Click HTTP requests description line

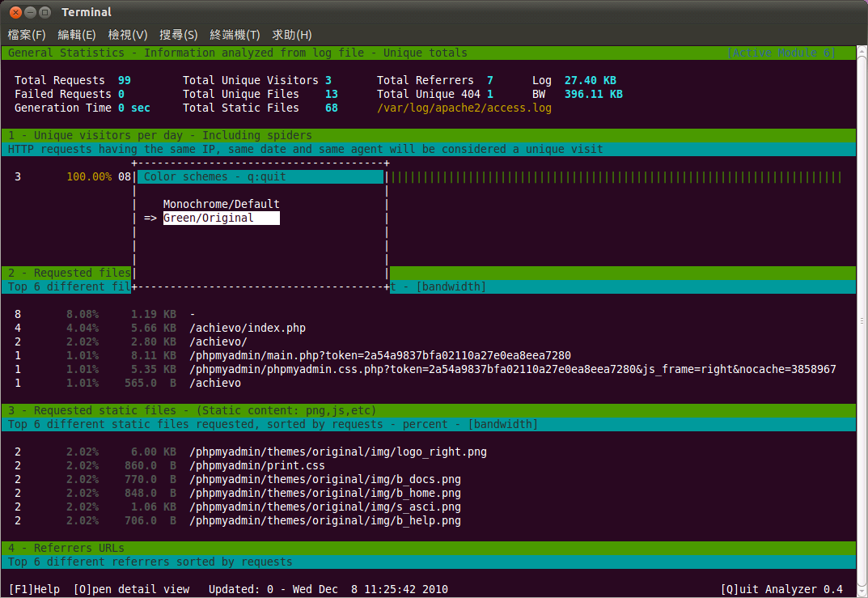pos(429,150)
